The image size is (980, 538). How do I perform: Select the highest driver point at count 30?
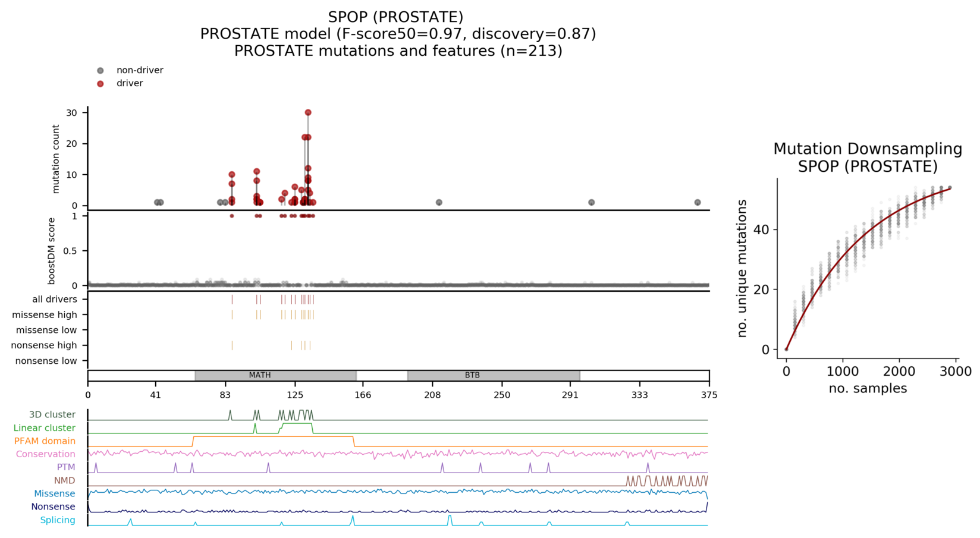coord(308,112)
